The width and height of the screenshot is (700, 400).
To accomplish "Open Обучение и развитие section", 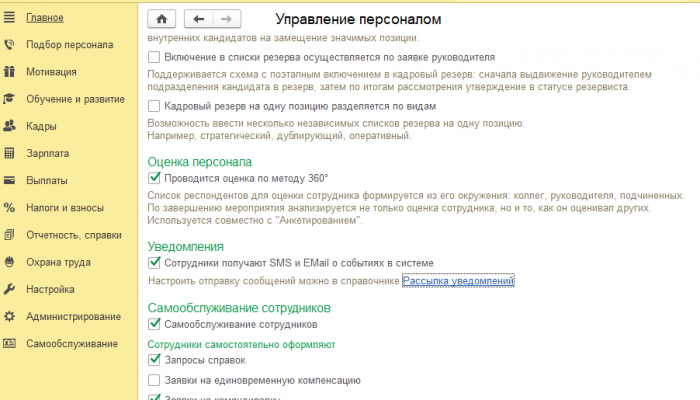I will [74, 99].
